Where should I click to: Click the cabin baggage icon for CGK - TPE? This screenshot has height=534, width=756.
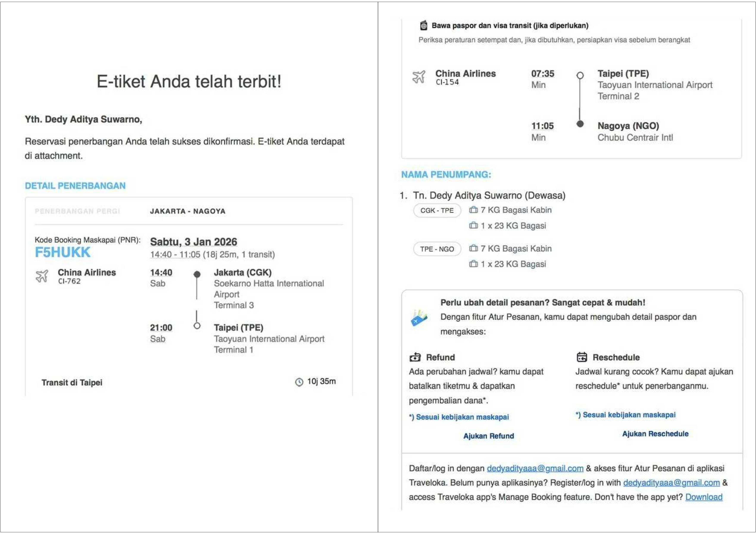click(x=473, y=210)
